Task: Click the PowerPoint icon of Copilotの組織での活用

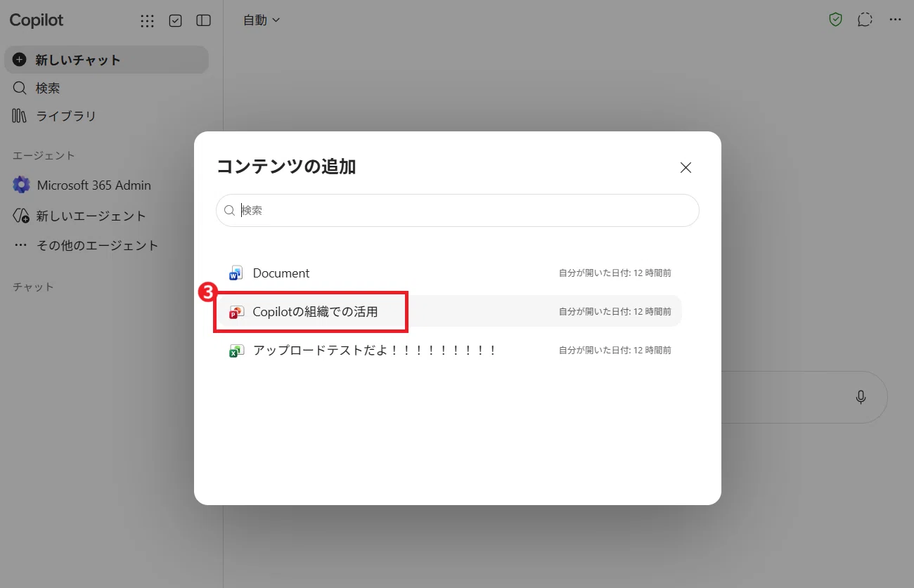Action: pyautogui.click(x=236, y=312)
